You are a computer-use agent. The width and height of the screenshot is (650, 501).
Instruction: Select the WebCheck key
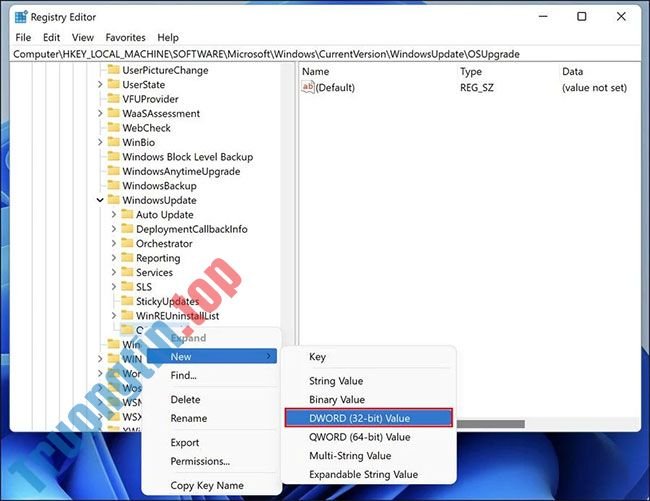click(146, 128)
